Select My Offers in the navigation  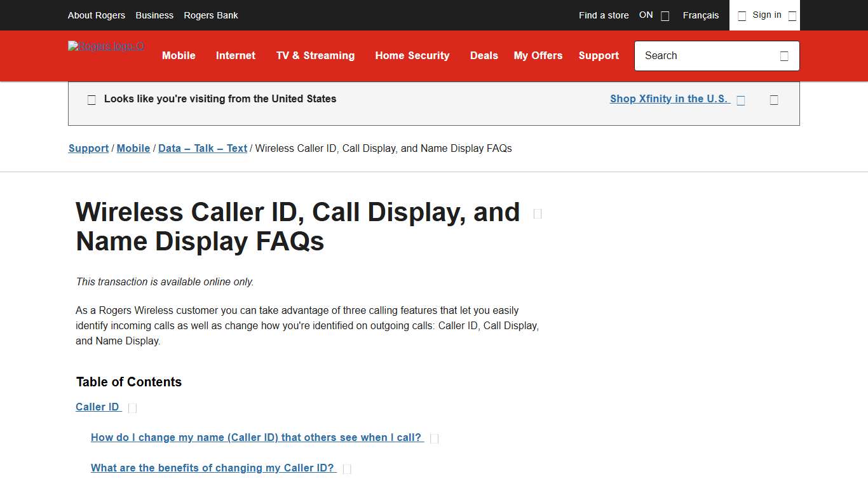pos(538,56)
